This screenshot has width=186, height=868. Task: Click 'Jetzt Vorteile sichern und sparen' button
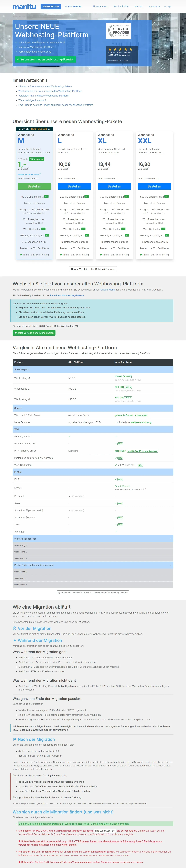[34, 333]
